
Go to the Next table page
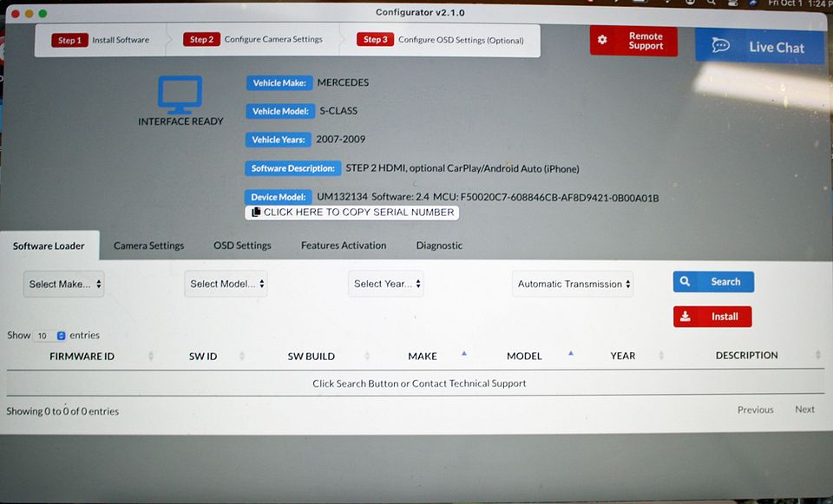pyautogui.click(x=805, y=409)
